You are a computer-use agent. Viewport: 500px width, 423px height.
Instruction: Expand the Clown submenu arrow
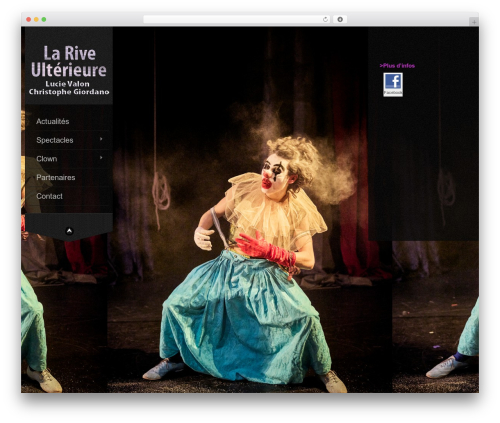click(101, 157)
